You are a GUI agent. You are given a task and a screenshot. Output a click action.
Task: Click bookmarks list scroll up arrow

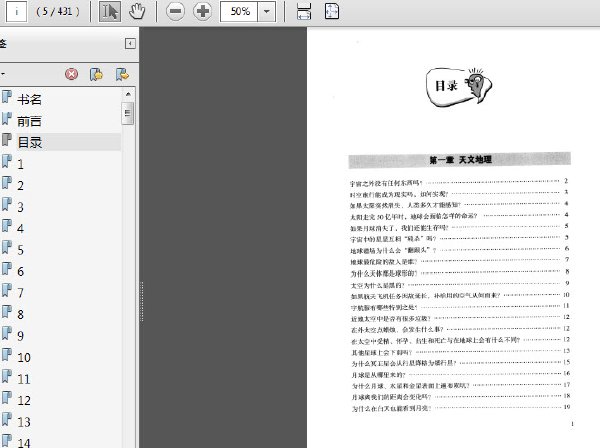click(128, 94)
